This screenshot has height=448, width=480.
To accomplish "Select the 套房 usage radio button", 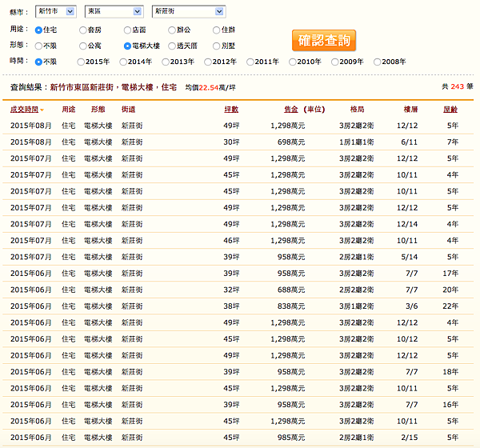I will [x=82, y=30].
